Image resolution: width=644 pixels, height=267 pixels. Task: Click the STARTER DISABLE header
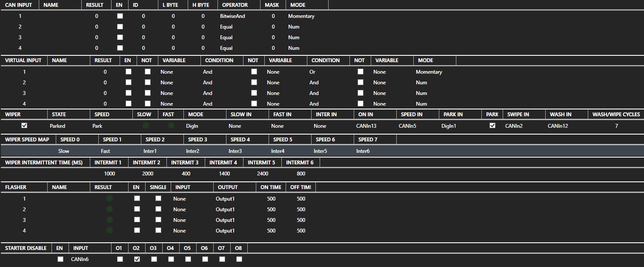26,248
